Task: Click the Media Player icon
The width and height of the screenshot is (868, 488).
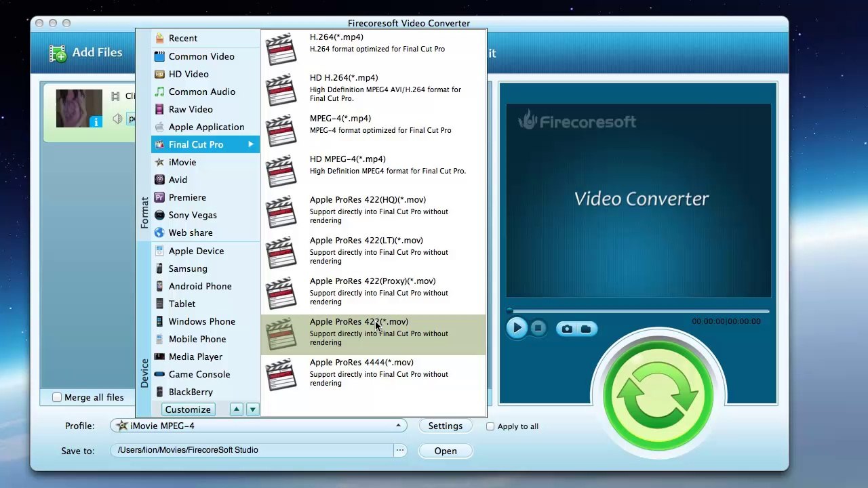Action: 159,357
